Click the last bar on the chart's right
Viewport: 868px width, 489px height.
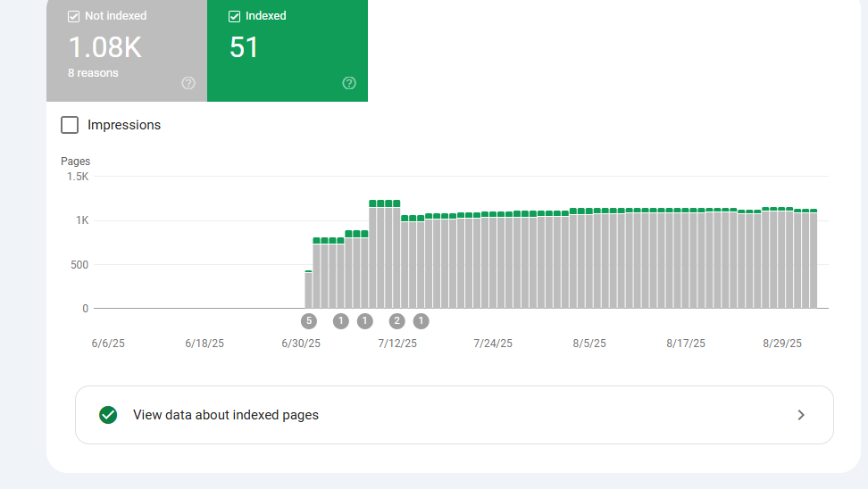pos(813,259)
